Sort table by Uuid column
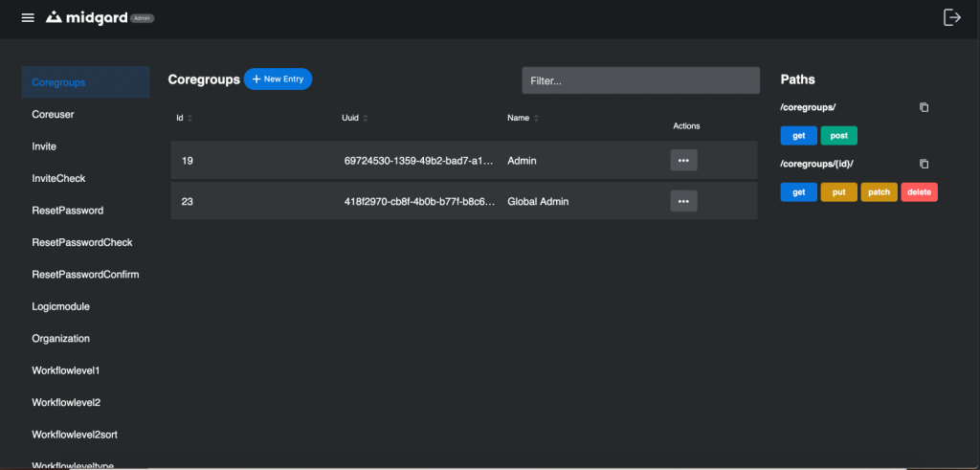Image resolution: width=980 pixels, height=470 pixels. (x=355, y=118)
